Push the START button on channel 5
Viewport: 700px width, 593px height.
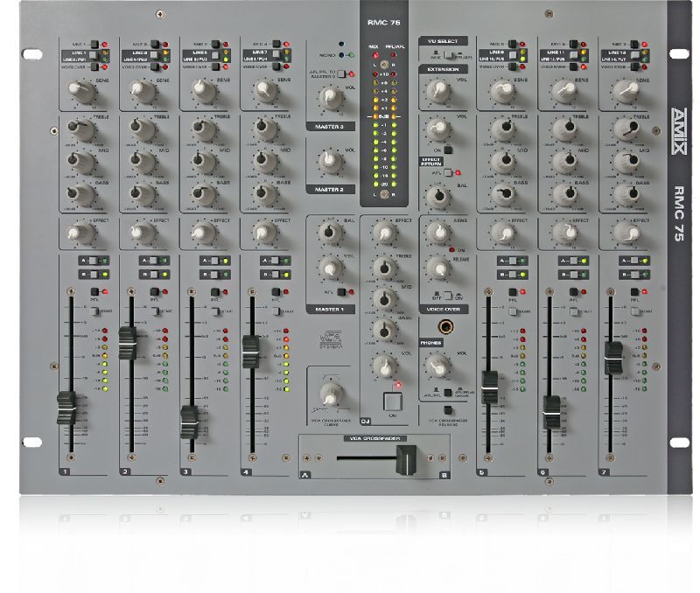pyautogui.click(x=513, y=311)
